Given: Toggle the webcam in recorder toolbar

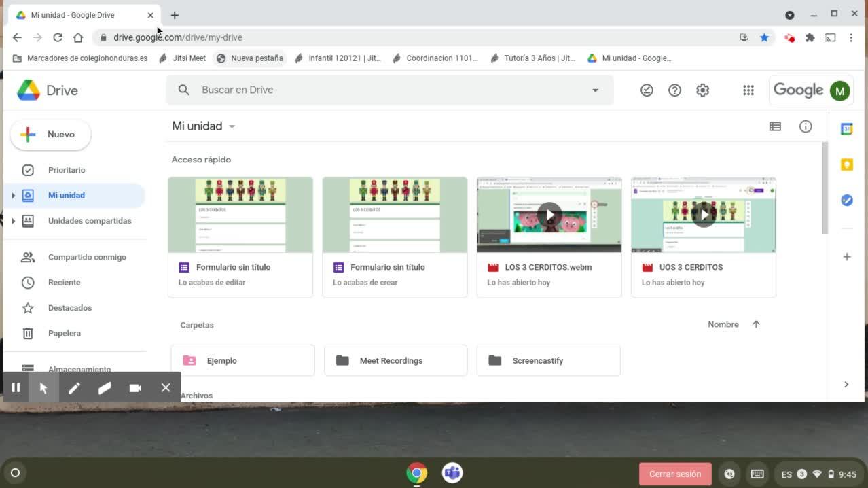Looking at the screenshot, I should coord(135,388).
